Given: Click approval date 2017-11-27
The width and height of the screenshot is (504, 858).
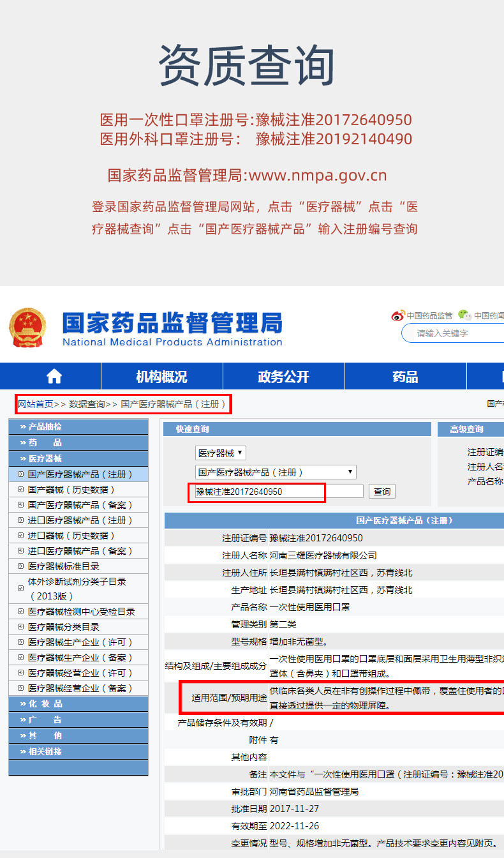Looking at the screenshot, I should pos(294,809).
